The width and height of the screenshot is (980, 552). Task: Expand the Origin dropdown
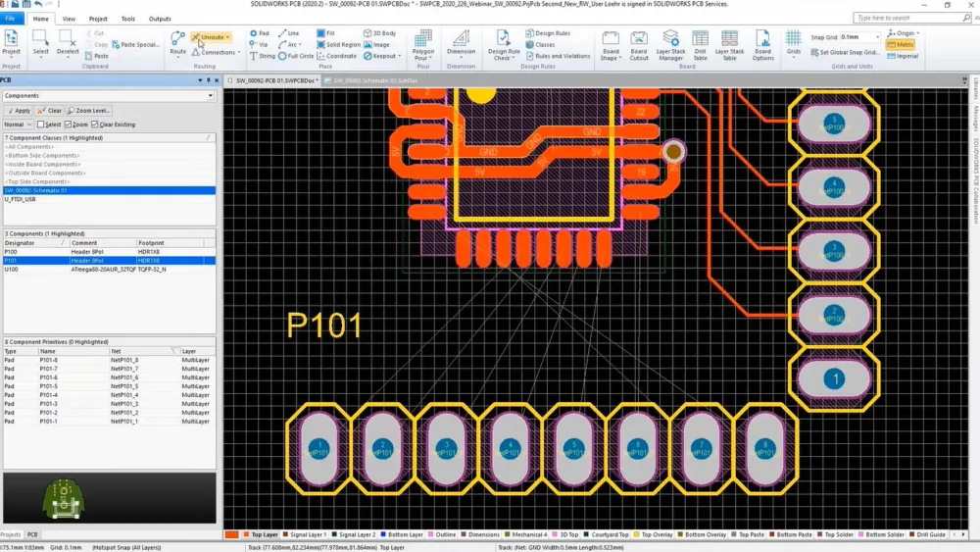click(917, 33)
